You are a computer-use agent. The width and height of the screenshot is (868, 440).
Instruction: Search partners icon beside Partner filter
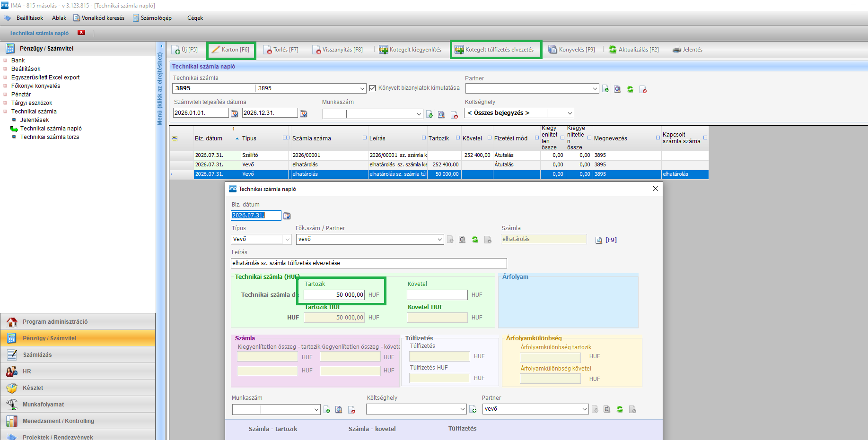coord(617,89)
